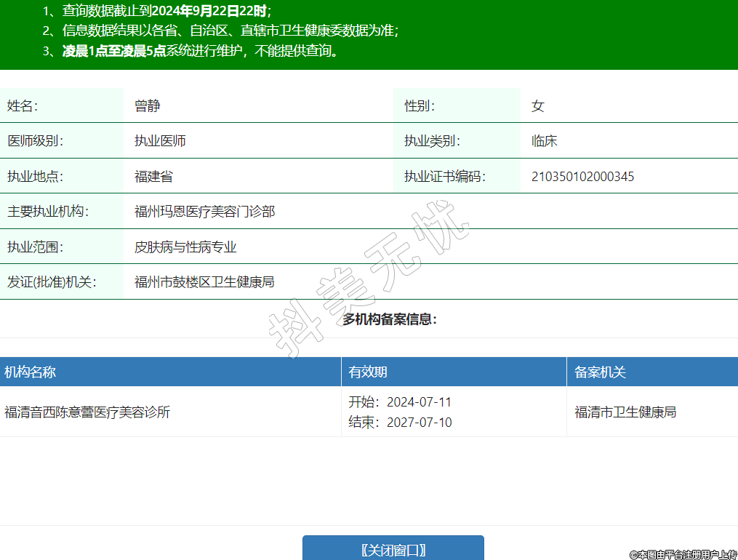Click the 福建省 practice location value
This screenshot has width=738, height=560.
tap(153, 177)
